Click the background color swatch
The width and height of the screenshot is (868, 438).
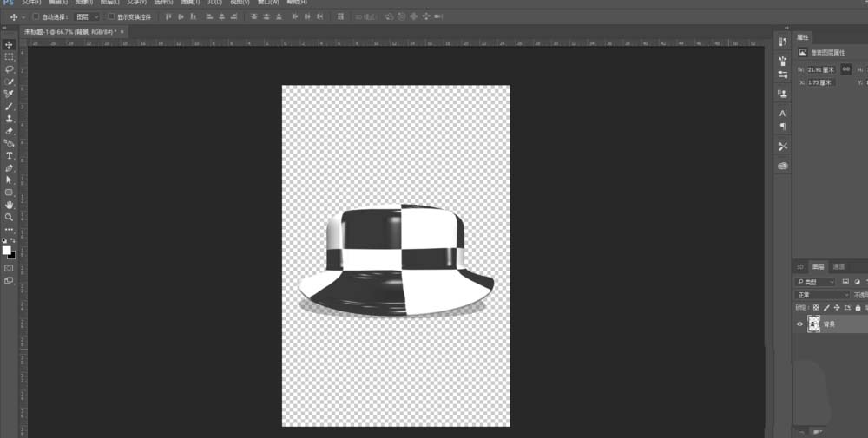pyautogui.click(x=11, y=255)
